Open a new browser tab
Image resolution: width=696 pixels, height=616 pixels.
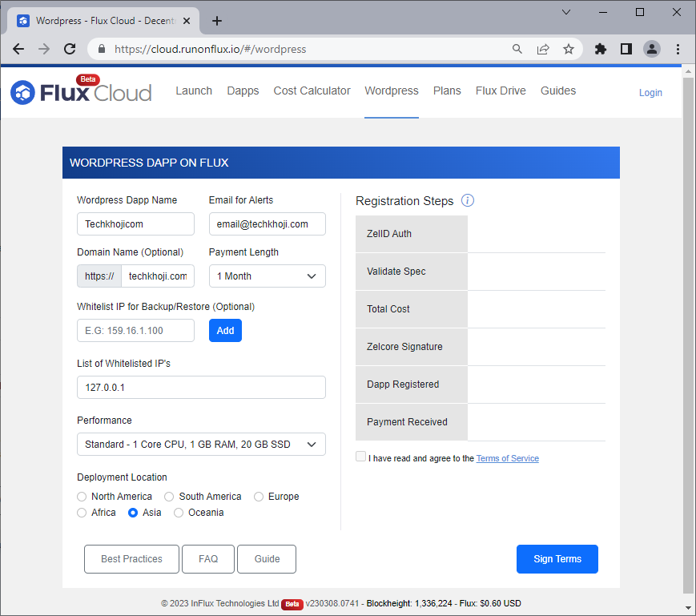(x=216, y=21)
